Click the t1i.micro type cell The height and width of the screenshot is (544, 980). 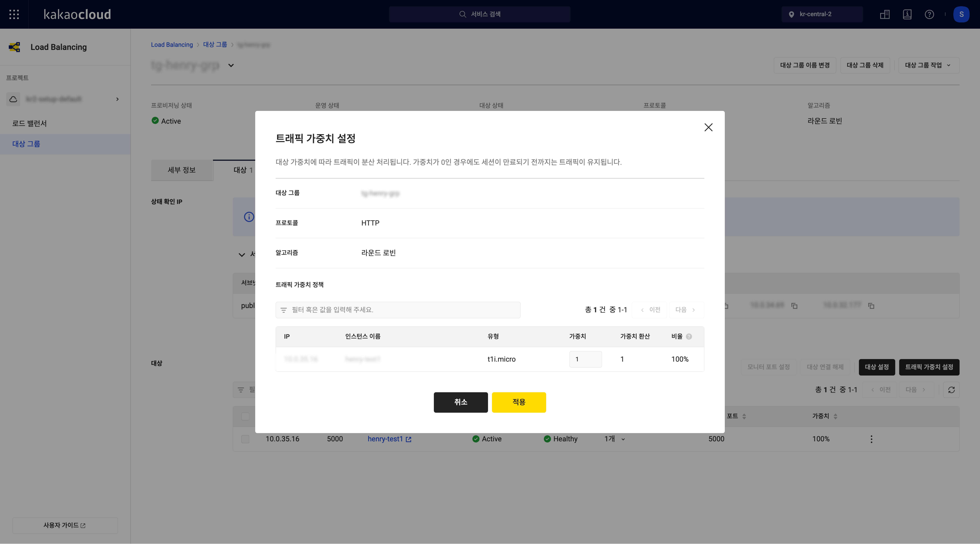click(501, 359)
